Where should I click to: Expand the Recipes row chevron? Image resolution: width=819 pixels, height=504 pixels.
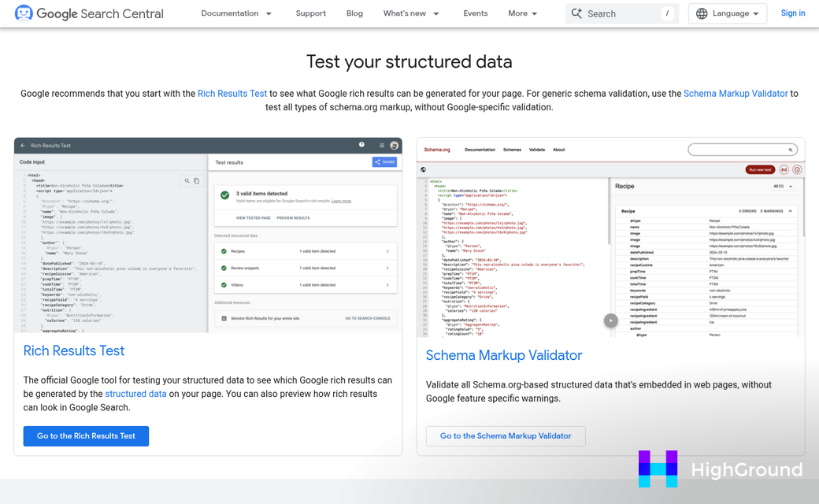[387, 251]
